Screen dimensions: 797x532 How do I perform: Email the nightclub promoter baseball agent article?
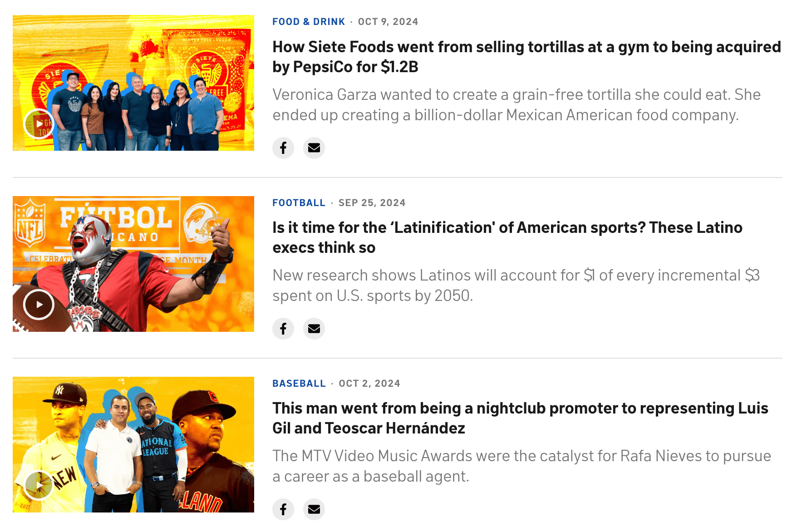point(314,509)
